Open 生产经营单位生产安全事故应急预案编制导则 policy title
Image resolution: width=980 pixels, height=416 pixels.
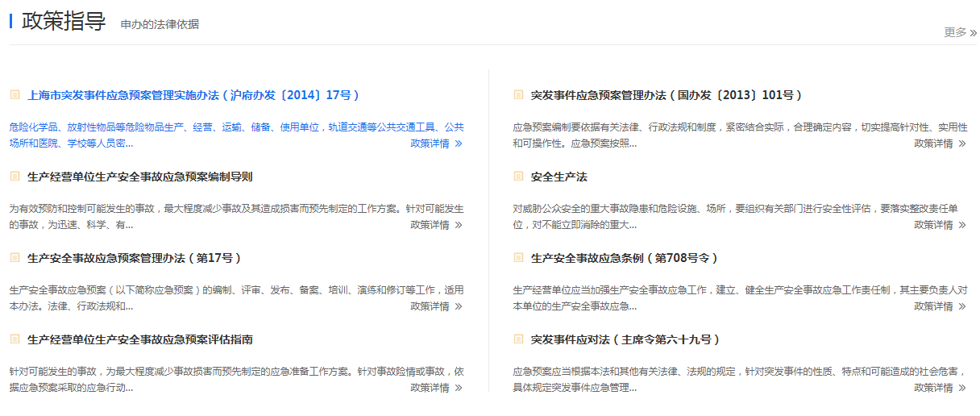[139, 177]
